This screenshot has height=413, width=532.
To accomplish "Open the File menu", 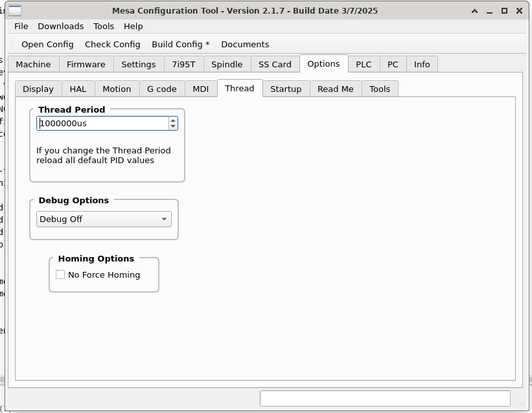I will [21, 26].
